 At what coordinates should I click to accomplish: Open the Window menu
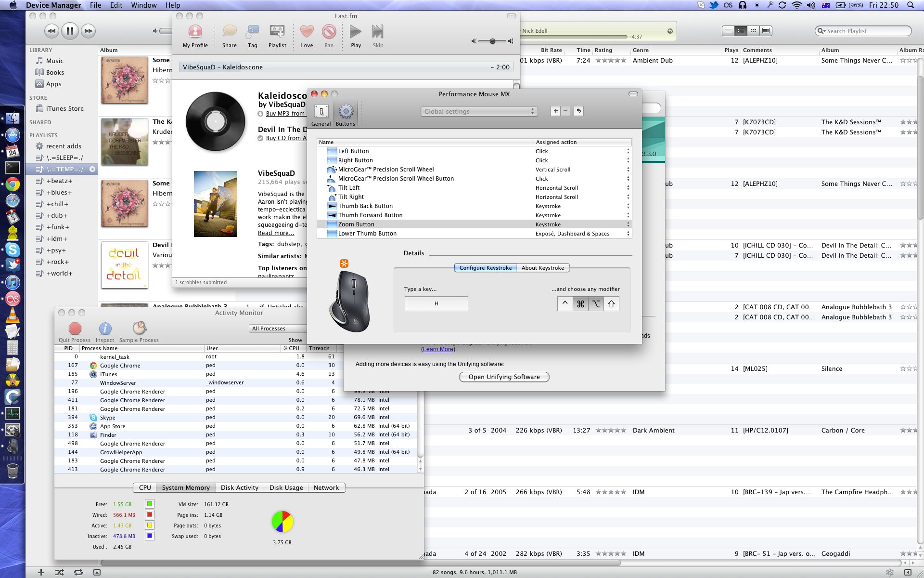tap(143, 5)
